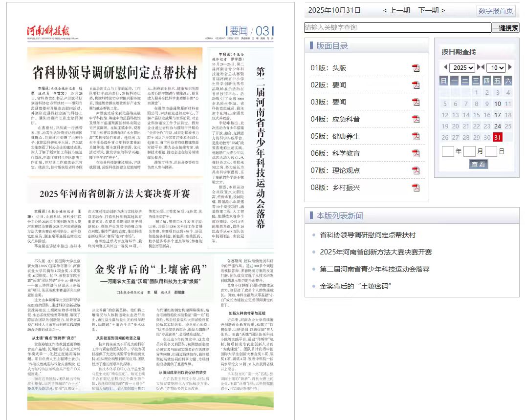
Task: Go to 下一期 next issue
Action: pyautogui.click(x=432, y=10)
